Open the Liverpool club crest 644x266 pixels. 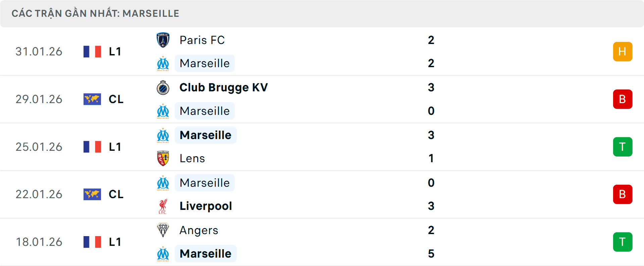163,206
